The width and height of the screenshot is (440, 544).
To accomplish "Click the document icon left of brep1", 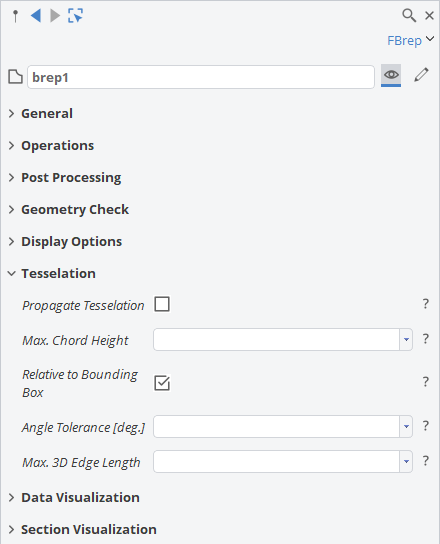I will pyautogui.click(x=15, y=77).
